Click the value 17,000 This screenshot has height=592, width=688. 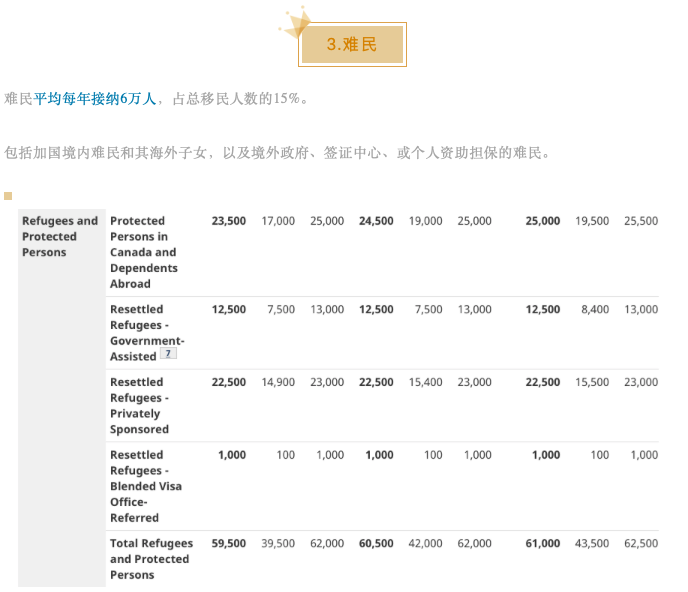278,221
